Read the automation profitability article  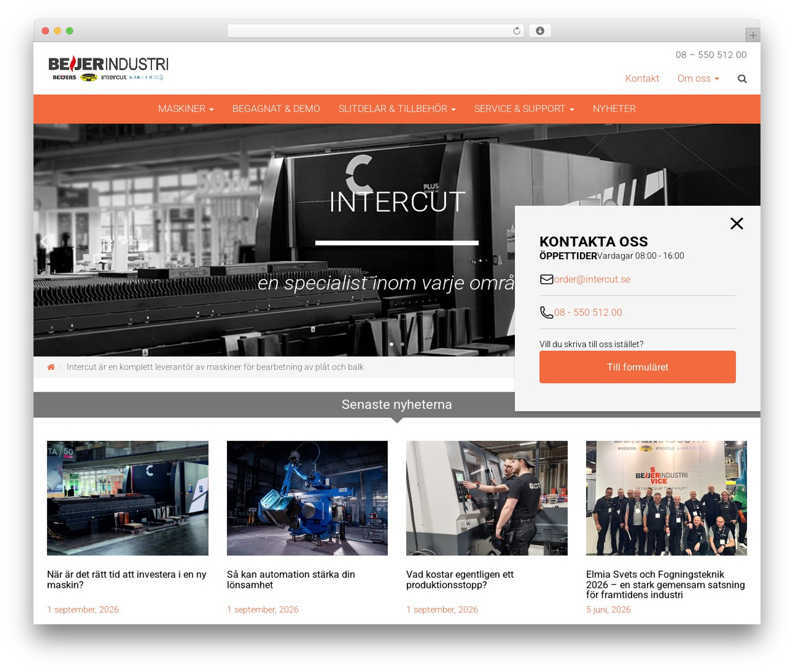pyautogui.click(x=291, y=580)
